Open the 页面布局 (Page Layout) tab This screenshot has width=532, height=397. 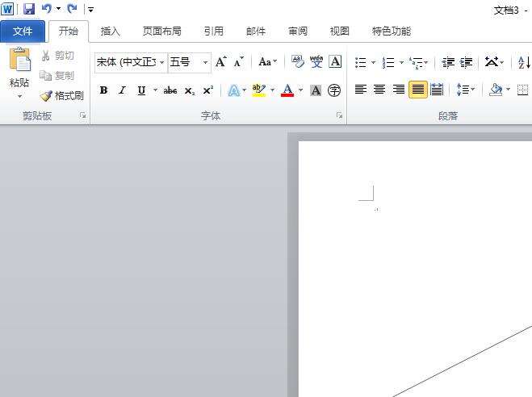point(161,31)
